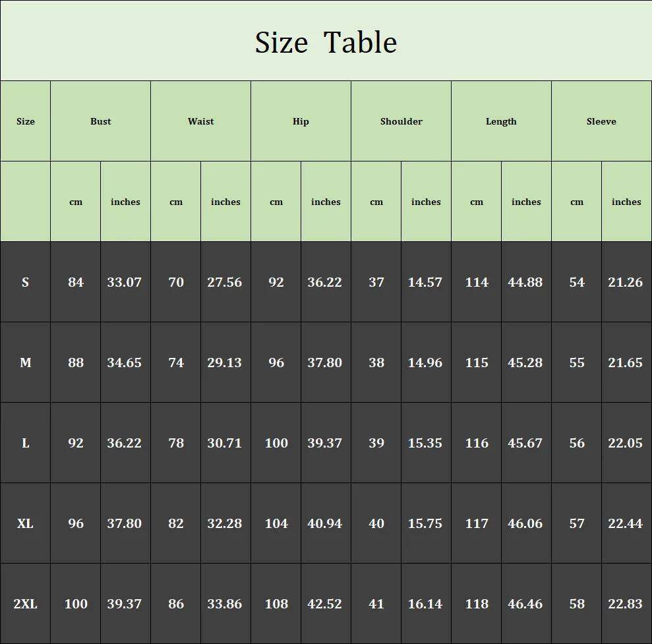Click length value "114" in row S
This screenshot has height=644, width=652.
point(477,282)
